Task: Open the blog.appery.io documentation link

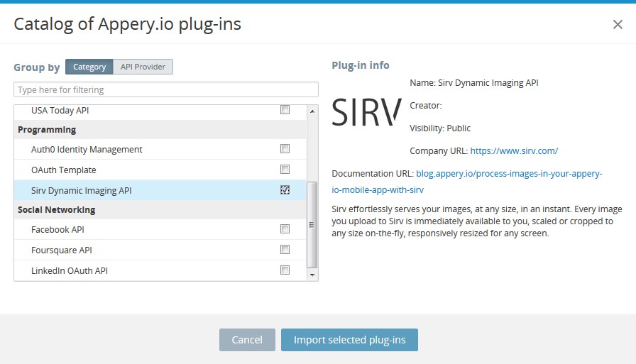Action: click(x=466, y=182)
